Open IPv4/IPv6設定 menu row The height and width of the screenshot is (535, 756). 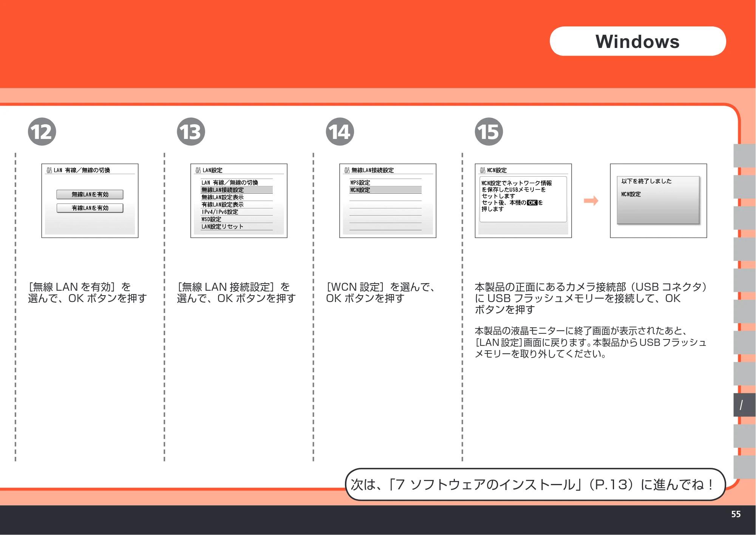(237, 212)
